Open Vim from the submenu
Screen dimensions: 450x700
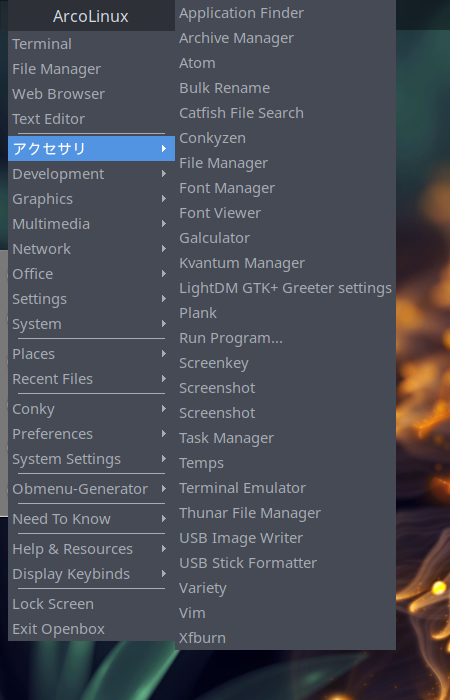coord(285,613)
